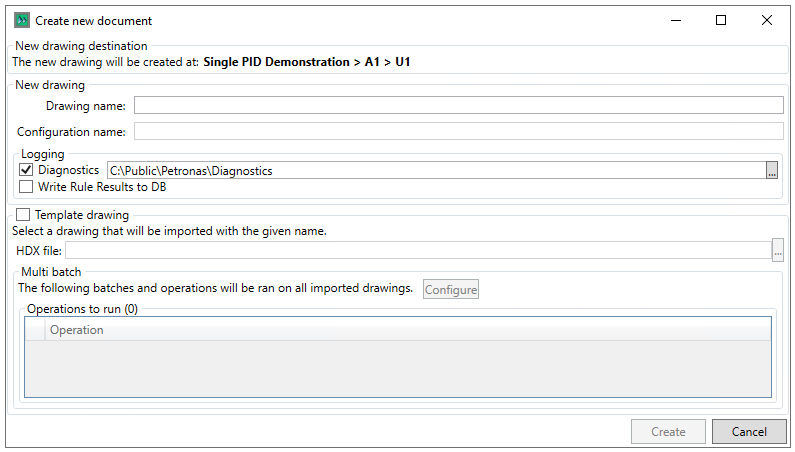Select the Diagnostics path text box
The height and width of the screenshot is (452, 795).
(x=436, y=171)
